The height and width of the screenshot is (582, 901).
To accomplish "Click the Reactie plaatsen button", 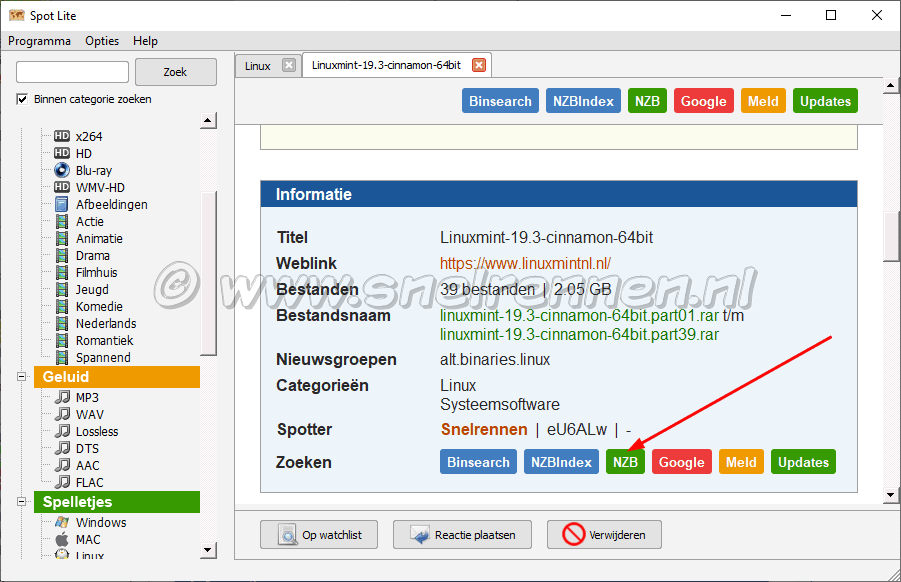I will [462, 535].
